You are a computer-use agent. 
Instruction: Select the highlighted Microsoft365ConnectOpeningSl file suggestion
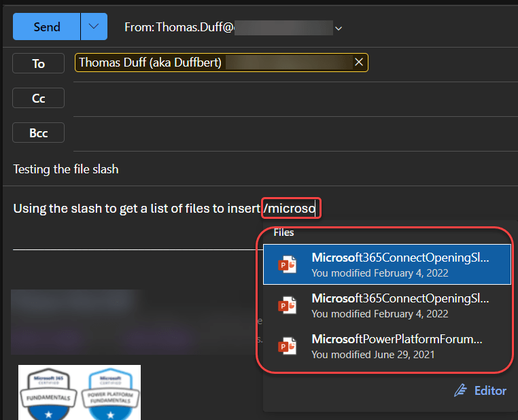[x=400, y=264]
